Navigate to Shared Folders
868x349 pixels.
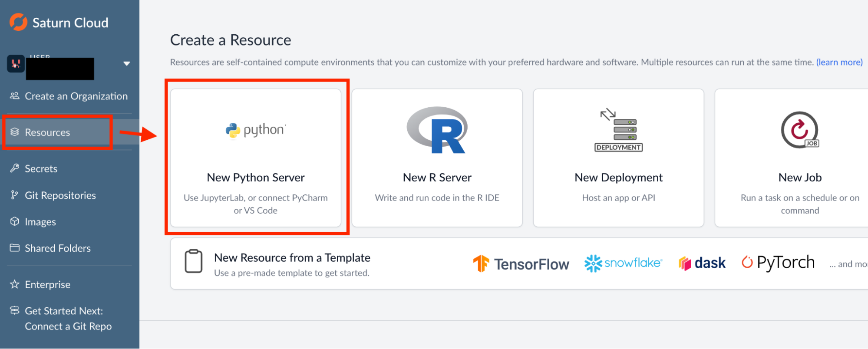tap(57, 248)
